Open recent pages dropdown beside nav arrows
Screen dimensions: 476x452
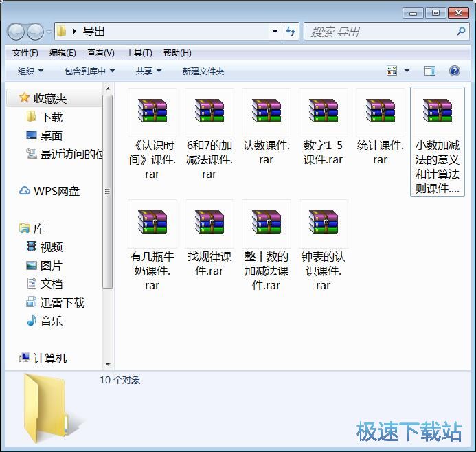[49, 32]
